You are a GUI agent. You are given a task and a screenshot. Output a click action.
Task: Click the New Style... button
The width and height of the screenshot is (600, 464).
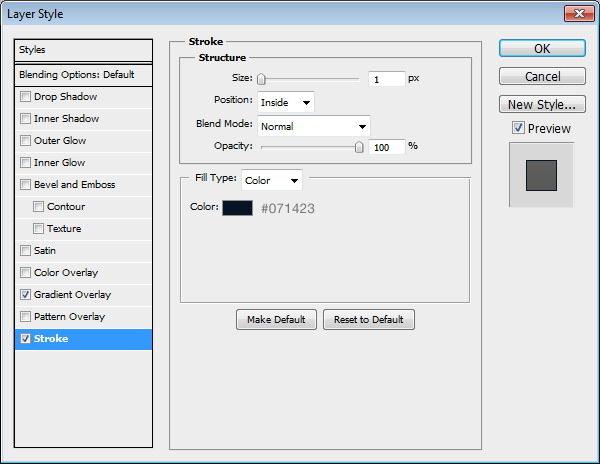pyautogui.click(x=542, y=104)
